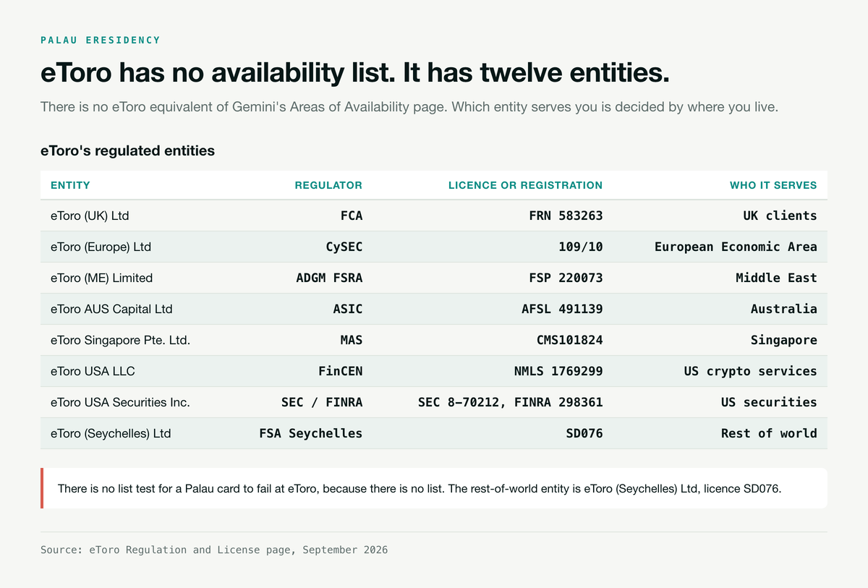The image size is (868, 588).
Task: Select the FCA regulator cell
Action: click(x=352, y=216)
